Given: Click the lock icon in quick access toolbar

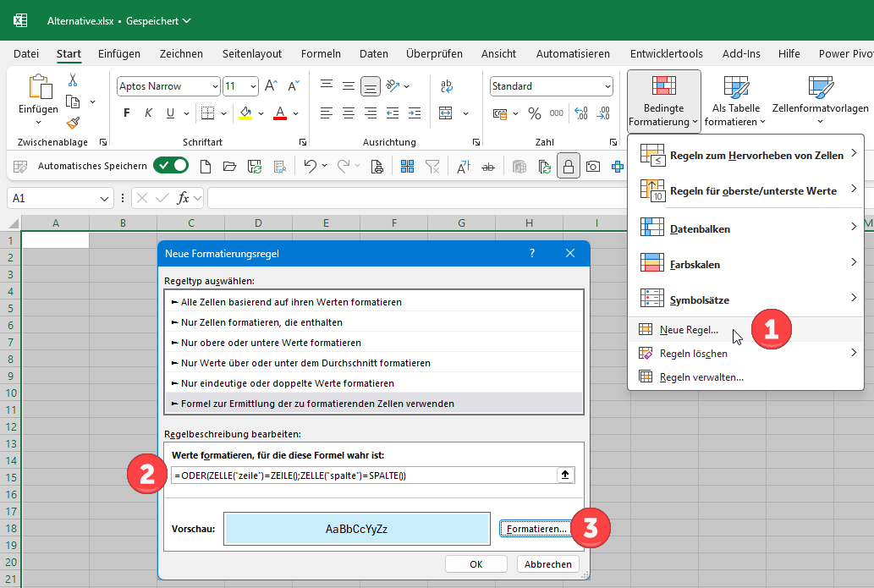Looking at the screenshot, I should coord(568,167).
